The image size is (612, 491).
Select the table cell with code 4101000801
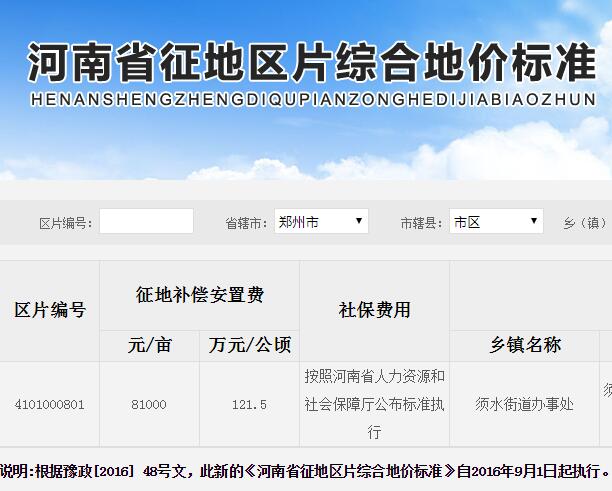(50, 404)
